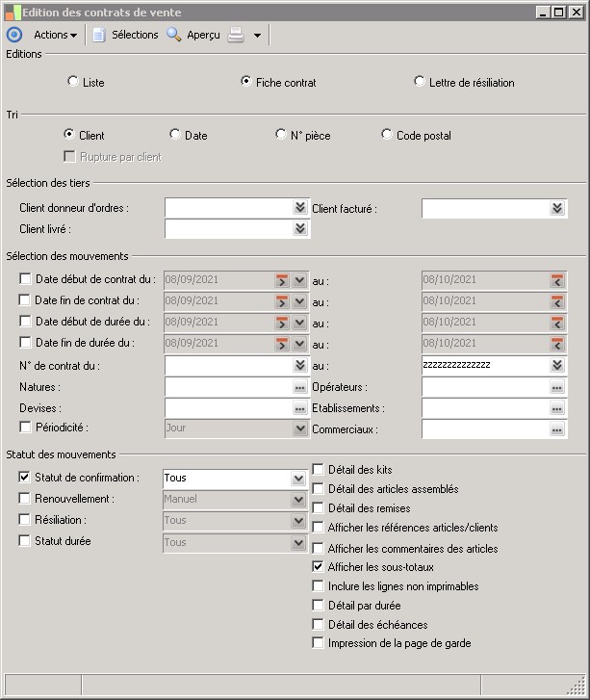Uncheck Afficher les sous-totaux
Screen dimensions: 590x700
click(x=319, y=567)
